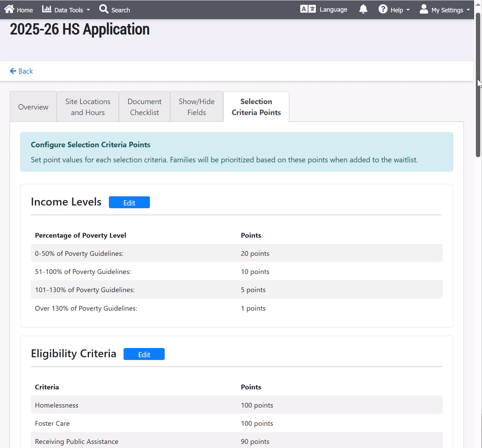Click the '10 points' value
This screenshot has height=448, width=482.
click(255, 272)
